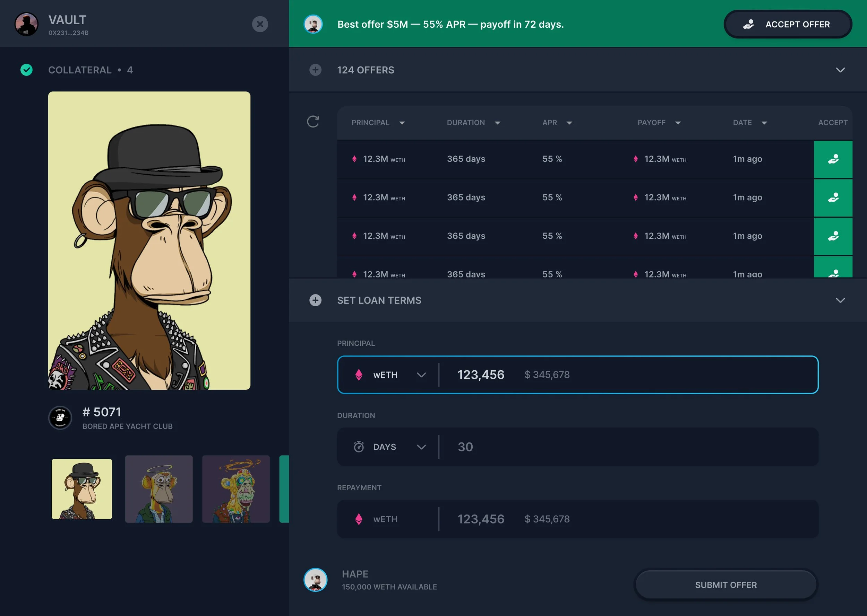This screenshot has width=867, height=616.
Task: Click the Vault profile avatar
Action: coord(26,24)
